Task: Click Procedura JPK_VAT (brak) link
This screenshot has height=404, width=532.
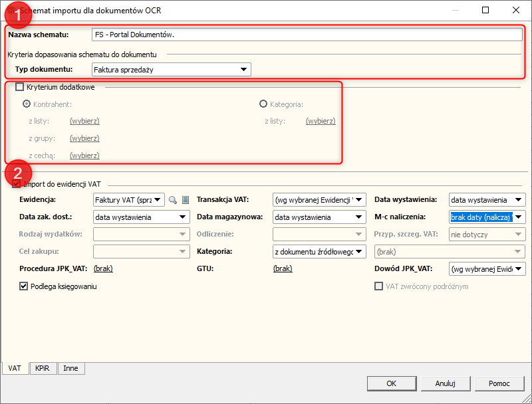Action: click(103, 268)
